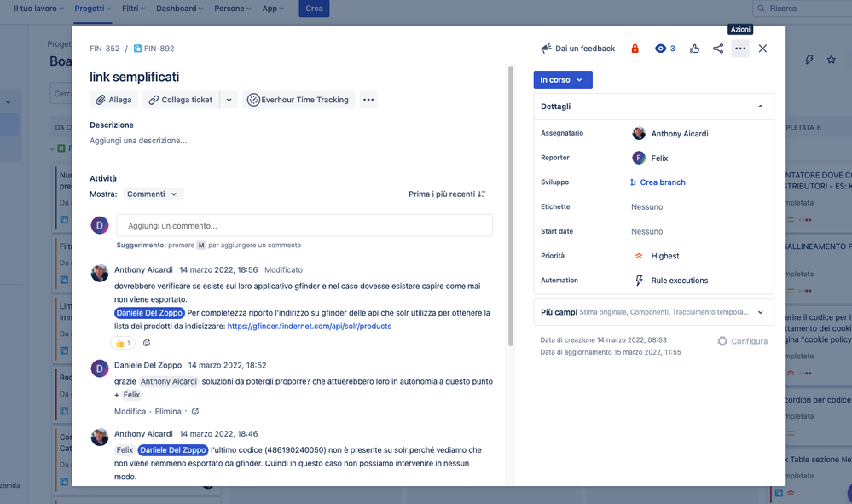Add reaction to Daniele's 18:52 comment
Viewport: 852px width, 504px height.
[195, 412]
